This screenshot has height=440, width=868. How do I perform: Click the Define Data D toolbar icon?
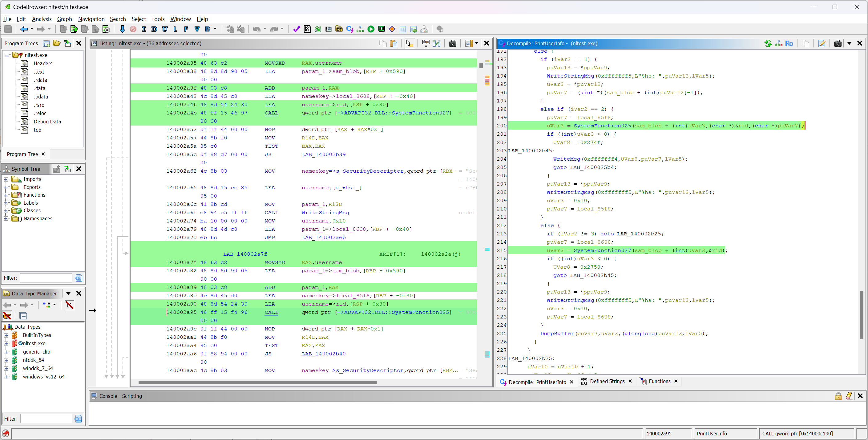pyautogui.click(x=154, y=29)
